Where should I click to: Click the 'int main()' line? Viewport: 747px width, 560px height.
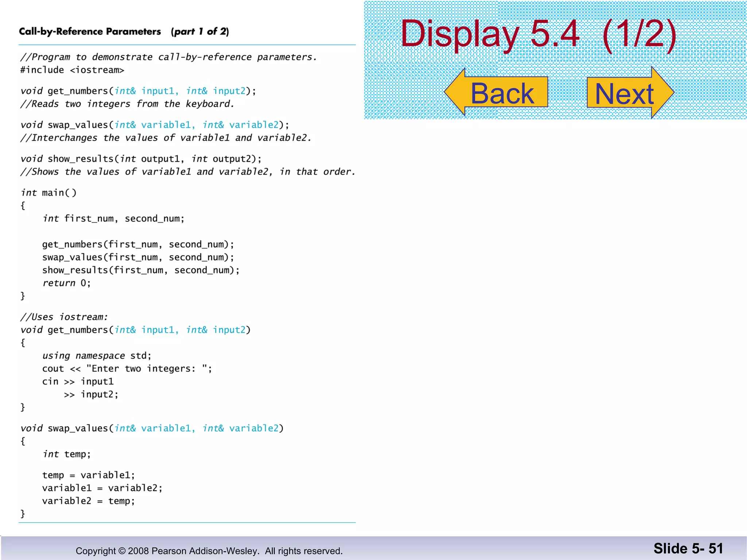[x=49, y=193]
